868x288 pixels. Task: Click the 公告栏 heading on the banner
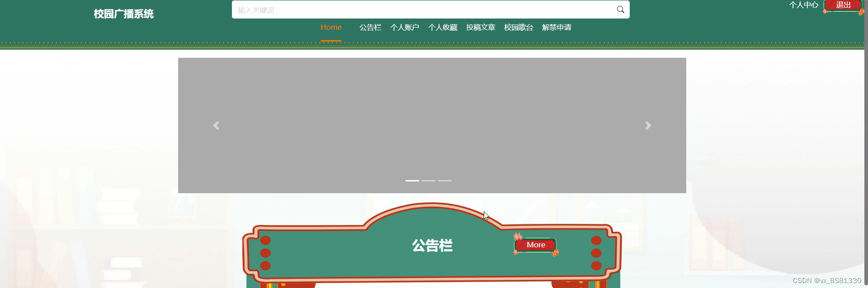pyautogui.click(x=432, y=246)
